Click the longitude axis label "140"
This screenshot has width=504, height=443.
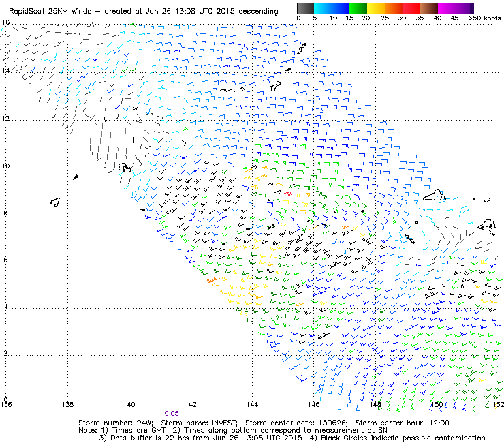129,404
